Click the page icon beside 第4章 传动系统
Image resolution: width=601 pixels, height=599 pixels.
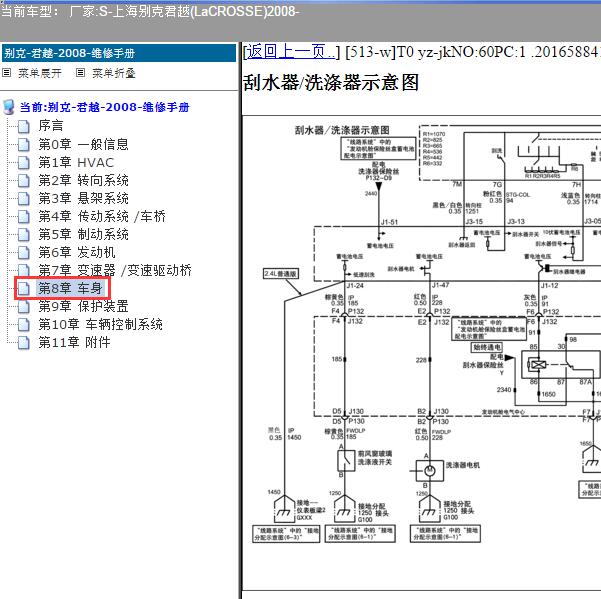click(x=24, y=217)
